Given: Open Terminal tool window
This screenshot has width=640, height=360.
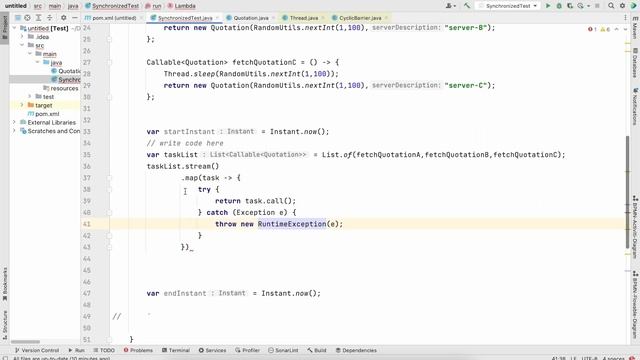Looking at the screenshot, I should pyautogui.click(x=176, y=350).
